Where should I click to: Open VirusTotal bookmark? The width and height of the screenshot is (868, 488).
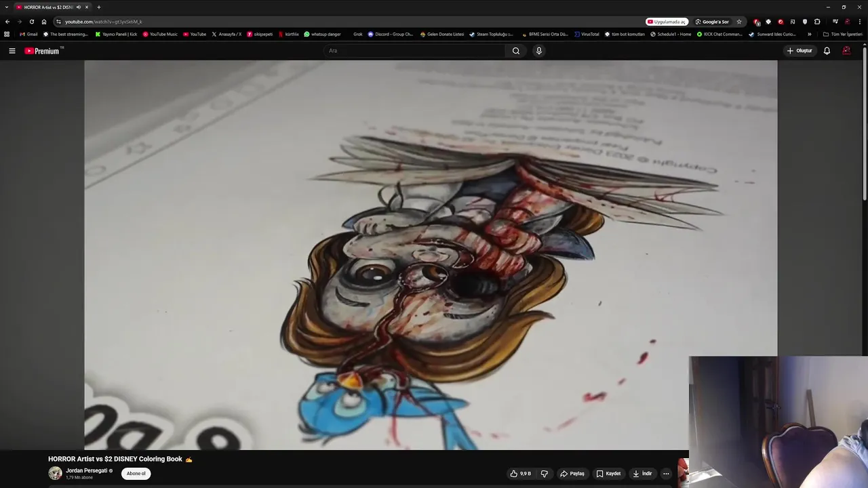[587, 34]
